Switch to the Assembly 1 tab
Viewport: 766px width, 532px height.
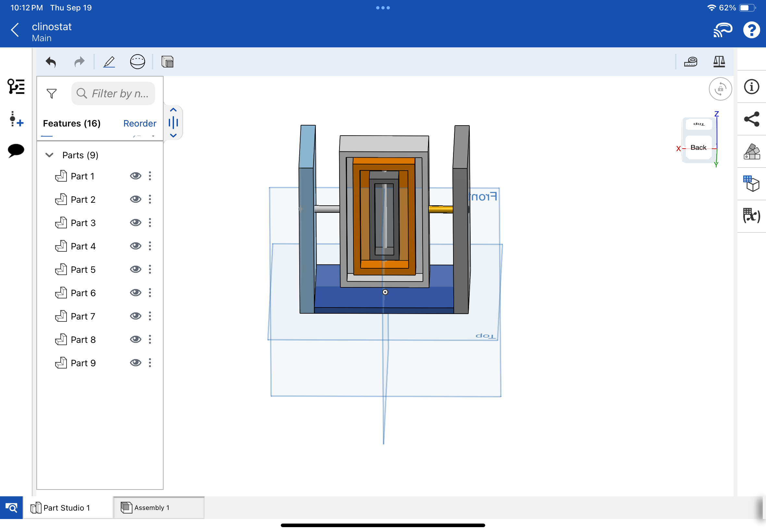[159, 508]
